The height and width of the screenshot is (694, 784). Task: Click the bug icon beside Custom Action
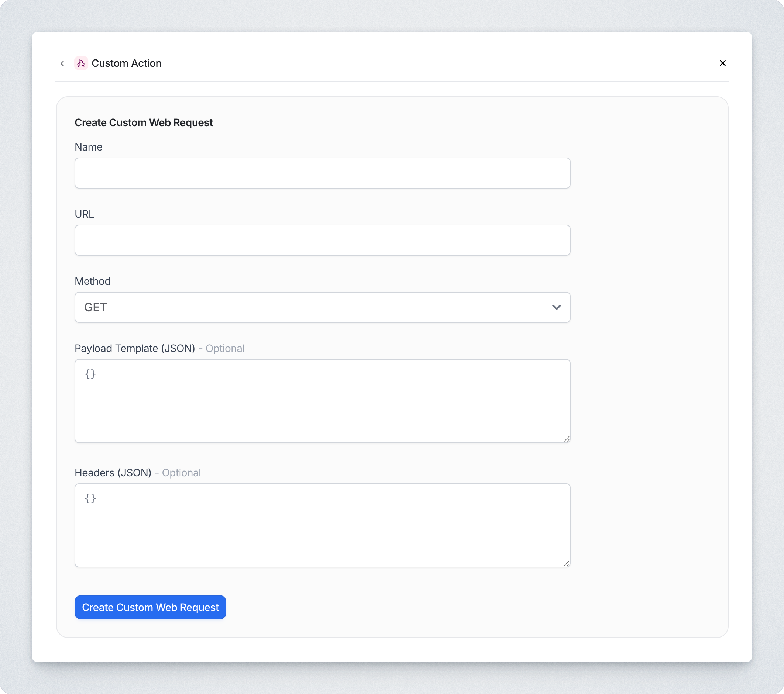[x=81, y=63]
